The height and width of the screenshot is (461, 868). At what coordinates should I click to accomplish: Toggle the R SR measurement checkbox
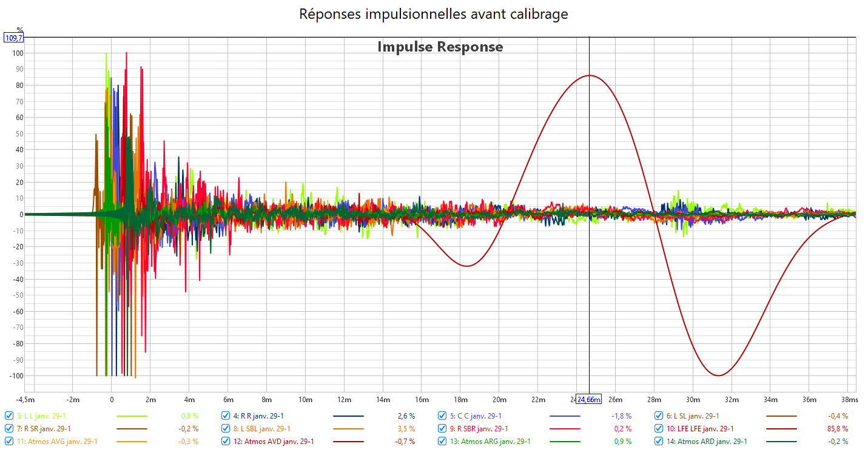(9, 429)
